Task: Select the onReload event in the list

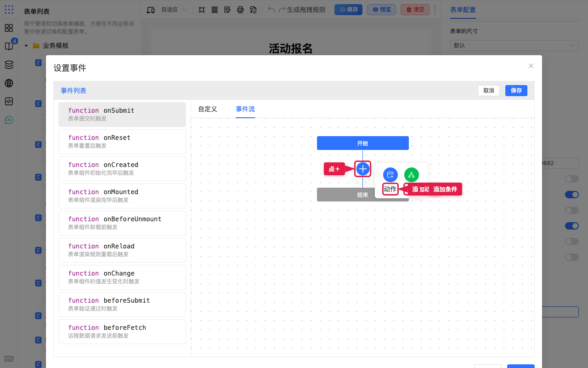Action: 122,250
